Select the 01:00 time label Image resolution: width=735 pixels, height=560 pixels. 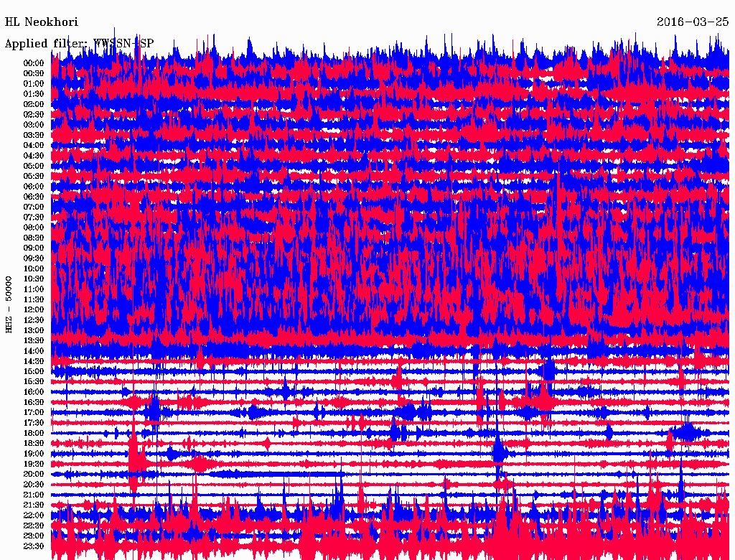pyautogui.click(x=34, y=84)
